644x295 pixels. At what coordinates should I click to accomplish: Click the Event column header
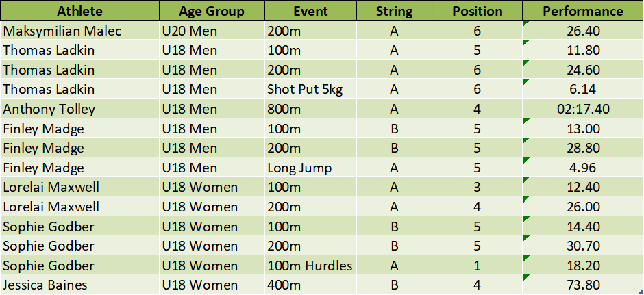click(x=310, y=11)
